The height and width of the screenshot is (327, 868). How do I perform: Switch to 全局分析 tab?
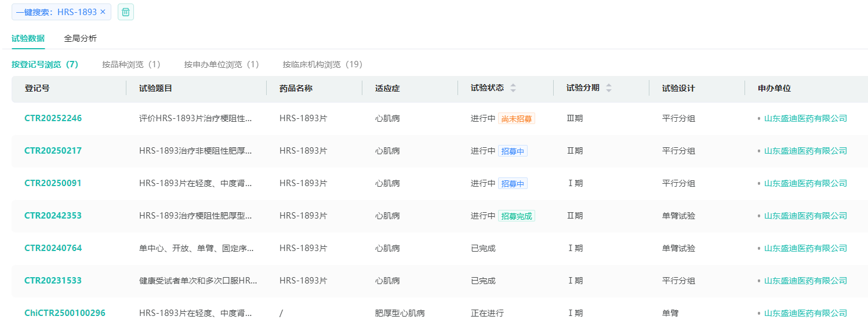[80, 39]
